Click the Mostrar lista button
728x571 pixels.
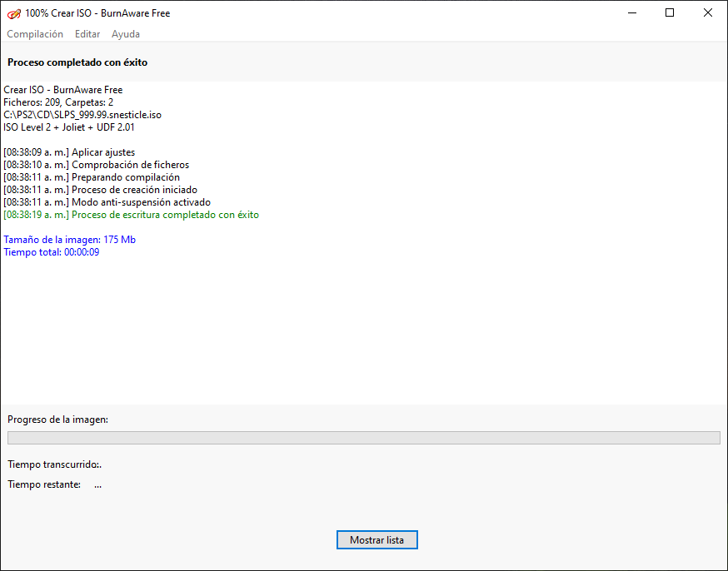[377, 540]
